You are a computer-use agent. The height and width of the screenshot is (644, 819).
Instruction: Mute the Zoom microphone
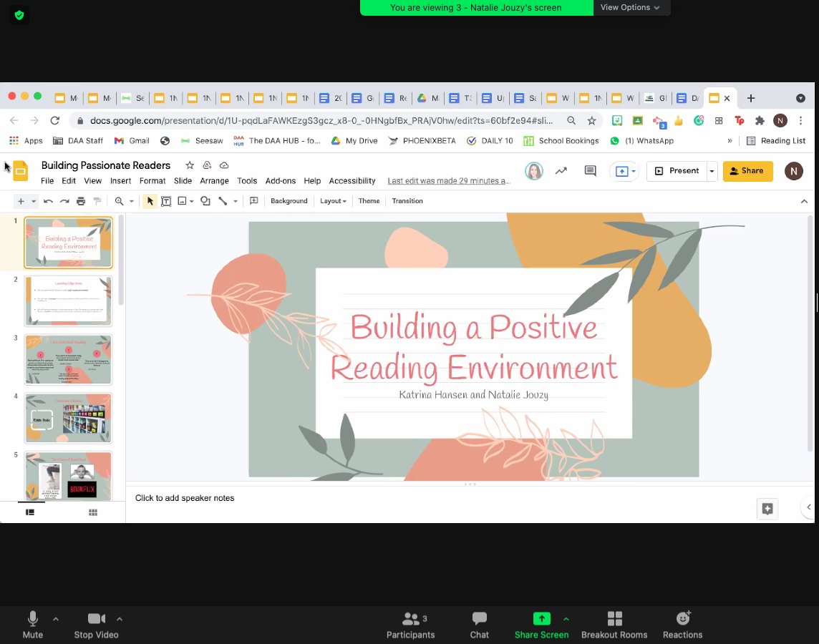(32, 625)
